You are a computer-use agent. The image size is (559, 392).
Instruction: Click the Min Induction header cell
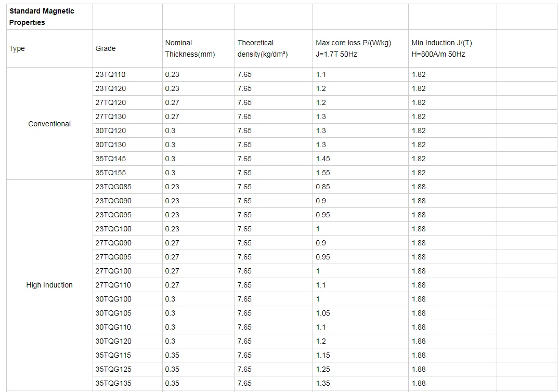(x=442, y=48)
